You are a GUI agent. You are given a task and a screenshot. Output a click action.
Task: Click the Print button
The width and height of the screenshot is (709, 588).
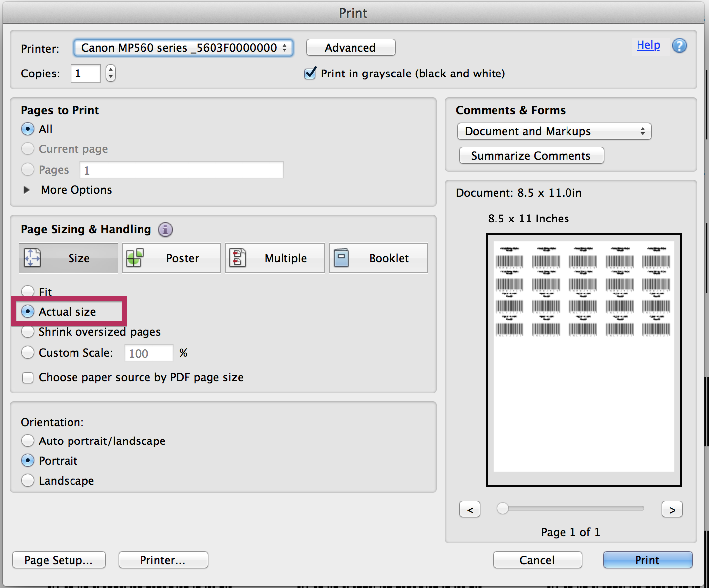tap(647, 560)
